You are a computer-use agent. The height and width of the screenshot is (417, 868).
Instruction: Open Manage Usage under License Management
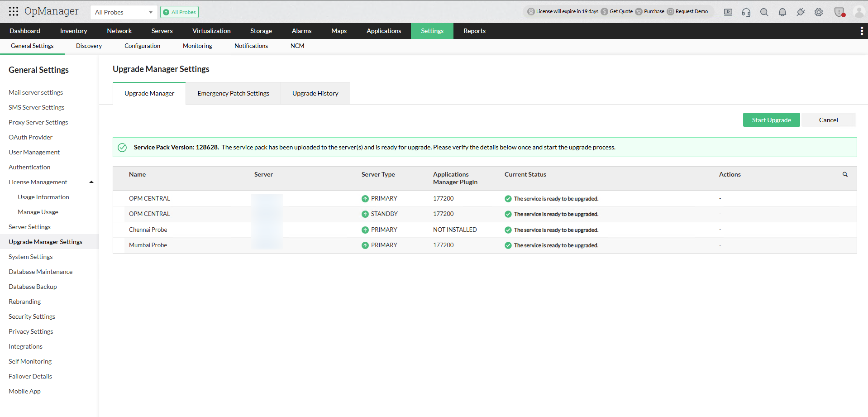point(38,212)
